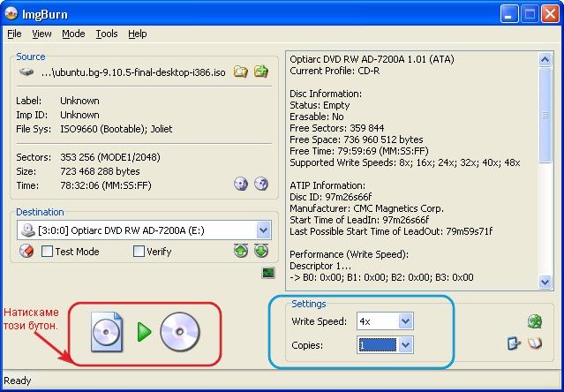Screen dimensions: 564x392
Task: Open the View menu
Action: coord(41,34)
